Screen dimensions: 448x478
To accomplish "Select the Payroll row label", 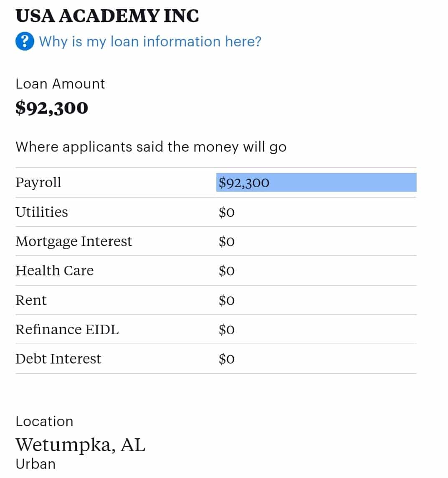I will (x=38, y=183).
